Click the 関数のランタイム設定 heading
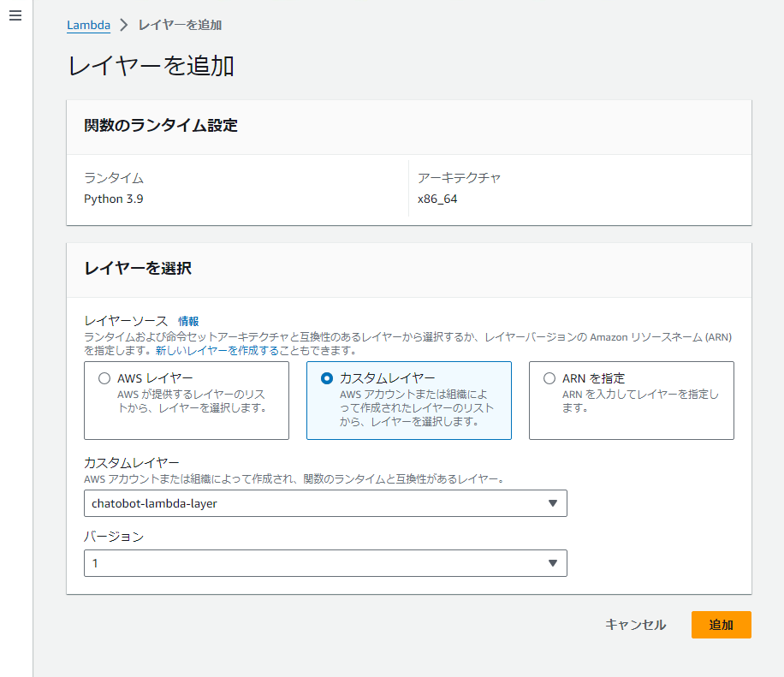This screenshot has width=784, height=677. click(161, 126)
